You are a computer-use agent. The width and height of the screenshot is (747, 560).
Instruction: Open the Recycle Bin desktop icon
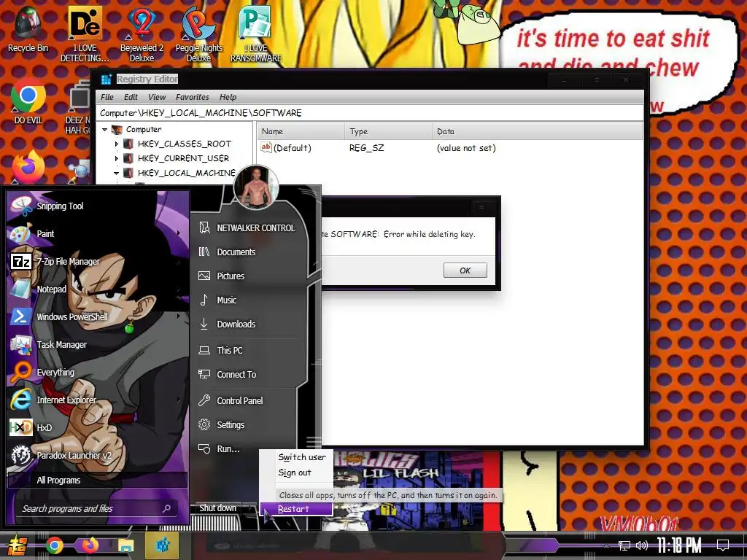[28, 29]
